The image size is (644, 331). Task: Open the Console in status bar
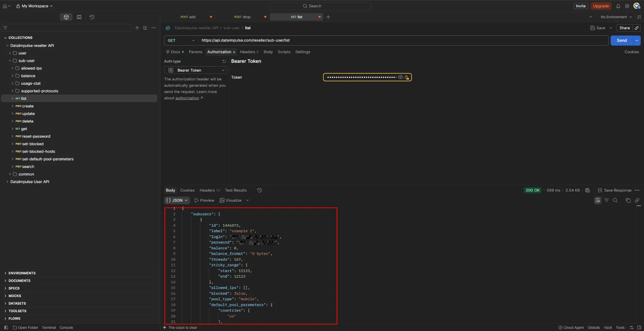point(66,328)
